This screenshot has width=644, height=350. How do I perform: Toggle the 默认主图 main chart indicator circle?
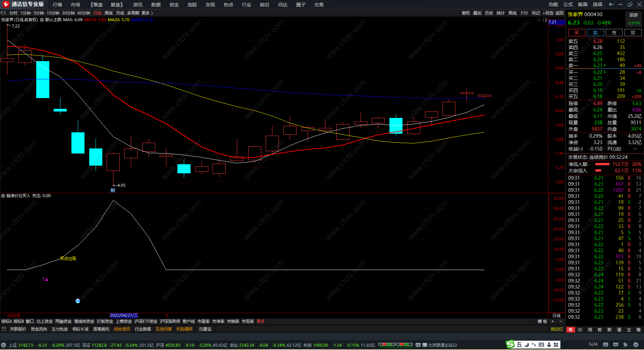(x=42, y=20)
